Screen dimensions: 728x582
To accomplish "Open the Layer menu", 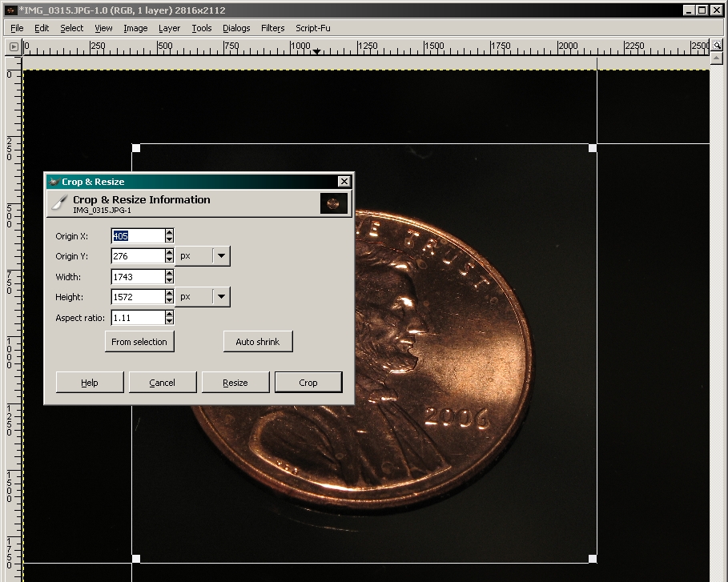I will click(x=169, y=28).
